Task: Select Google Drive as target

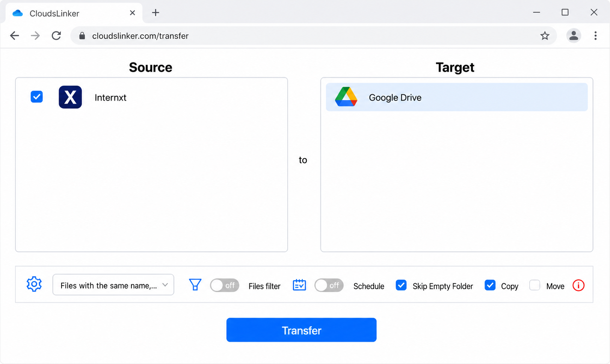Action: tap(457, 97)
